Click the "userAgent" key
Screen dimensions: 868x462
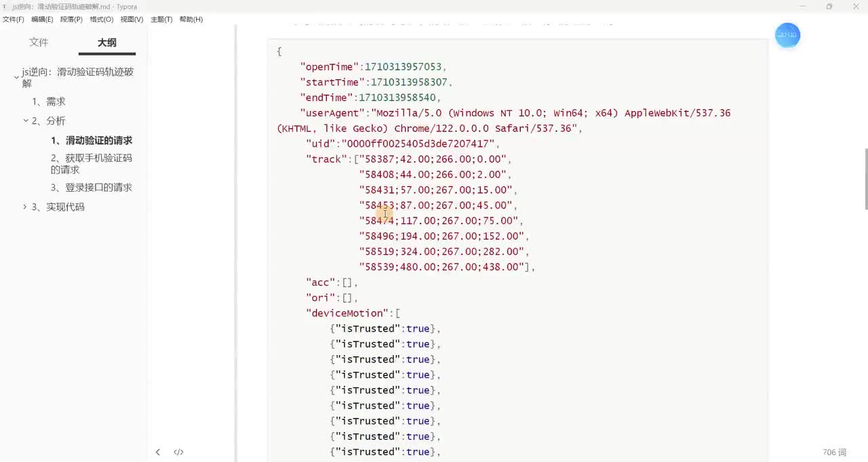coord(332,113)
